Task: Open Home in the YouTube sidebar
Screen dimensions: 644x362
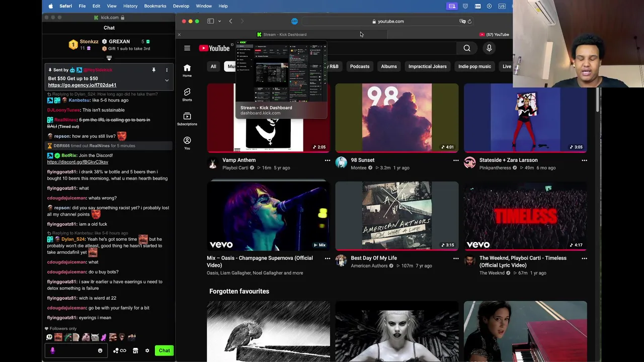Action: coord(187,70)
